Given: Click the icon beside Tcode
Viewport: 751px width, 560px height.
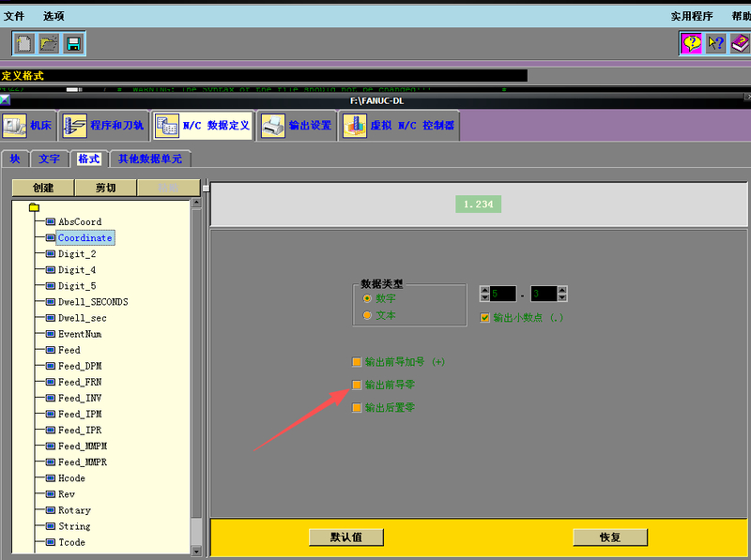Looking at the screenshot, I should tap(51, 542).
